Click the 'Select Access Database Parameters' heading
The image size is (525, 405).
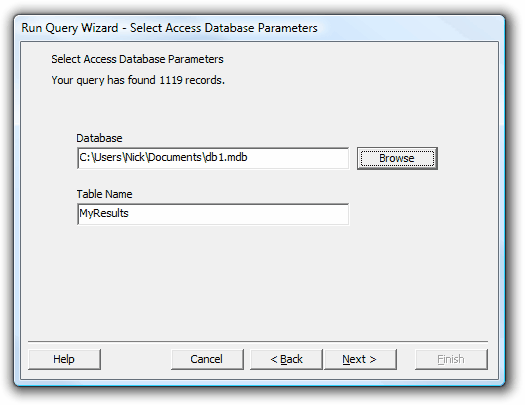(x=137, y=59)
